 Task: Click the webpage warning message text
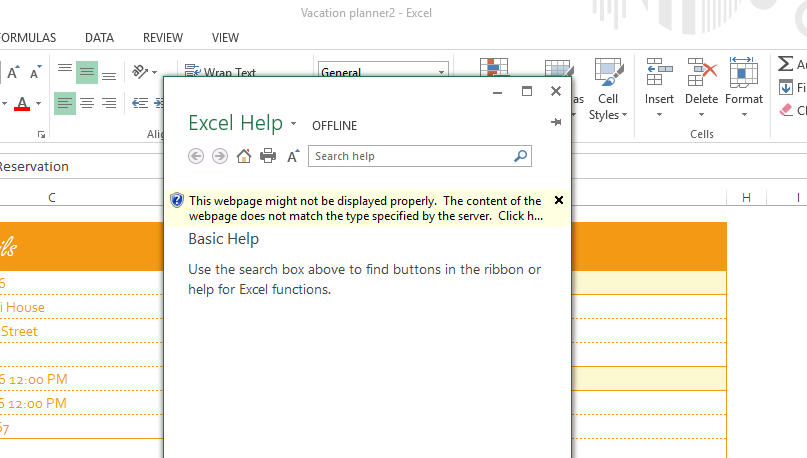coord(365,208)
